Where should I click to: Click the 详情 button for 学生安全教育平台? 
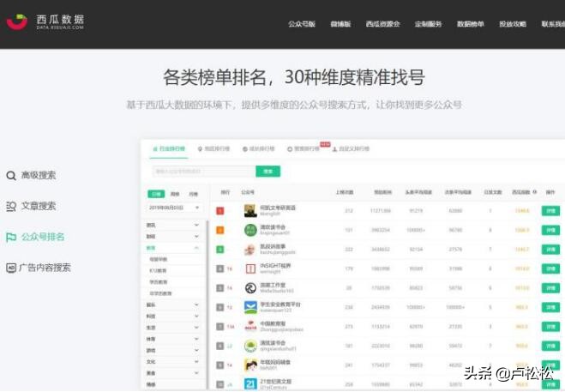550,307
